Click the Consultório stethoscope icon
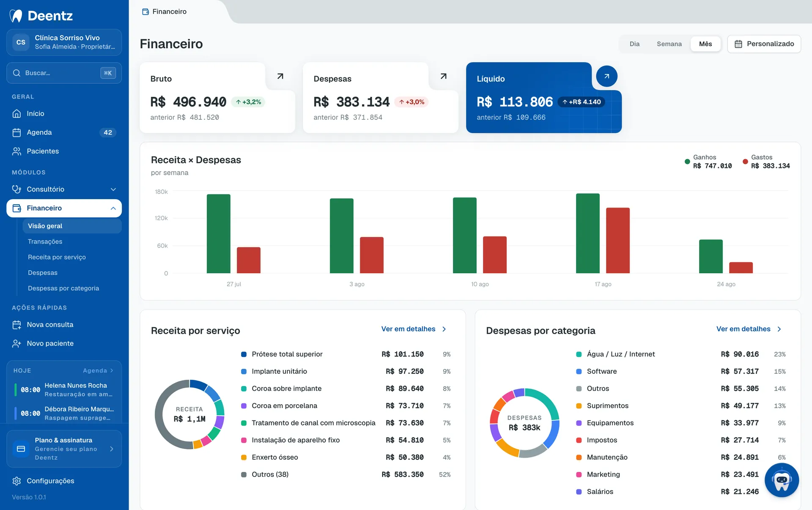Viewport: 812px width, 510px height. pos(16,189)
